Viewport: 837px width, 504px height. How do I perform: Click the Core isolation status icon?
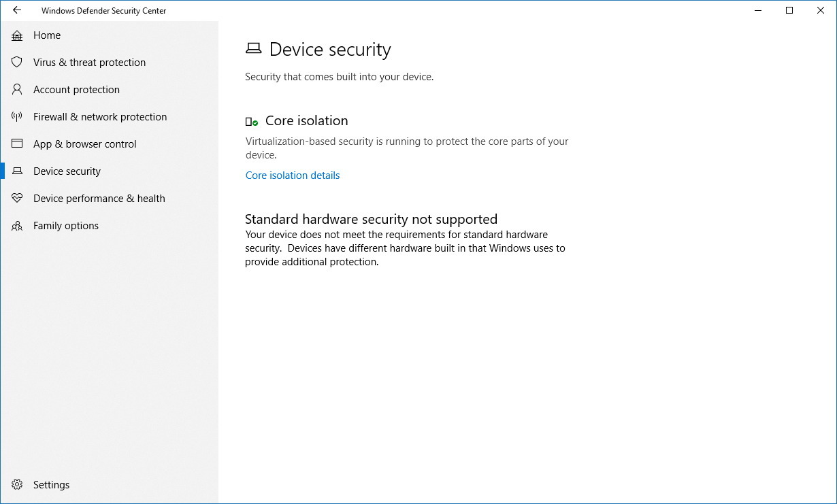252,122
